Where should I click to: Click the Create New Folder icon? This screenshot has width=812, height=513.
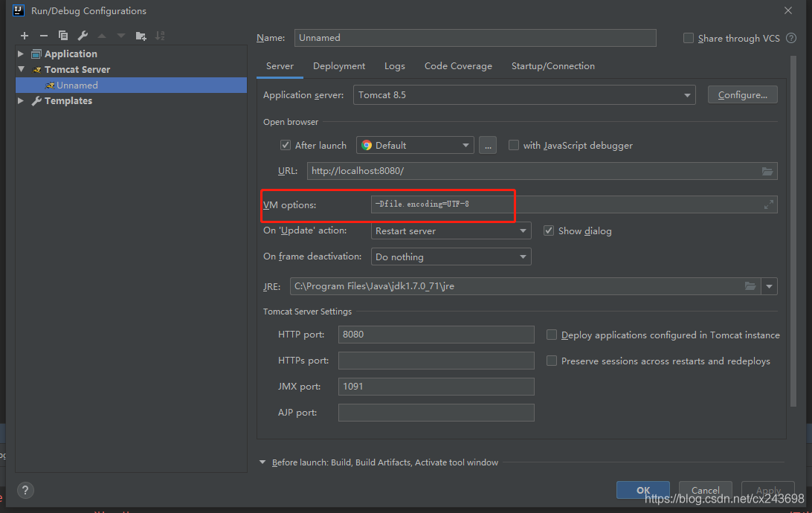[x=141, y=36]
